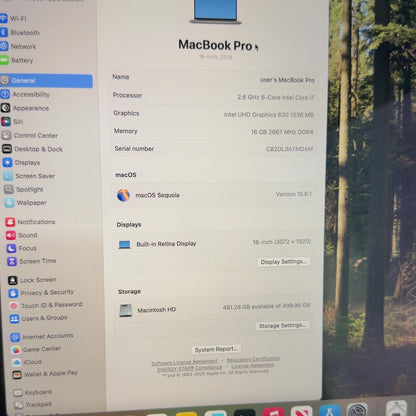
Task: Open Touch ID & Password settings
Action: (x=46, y=305)
